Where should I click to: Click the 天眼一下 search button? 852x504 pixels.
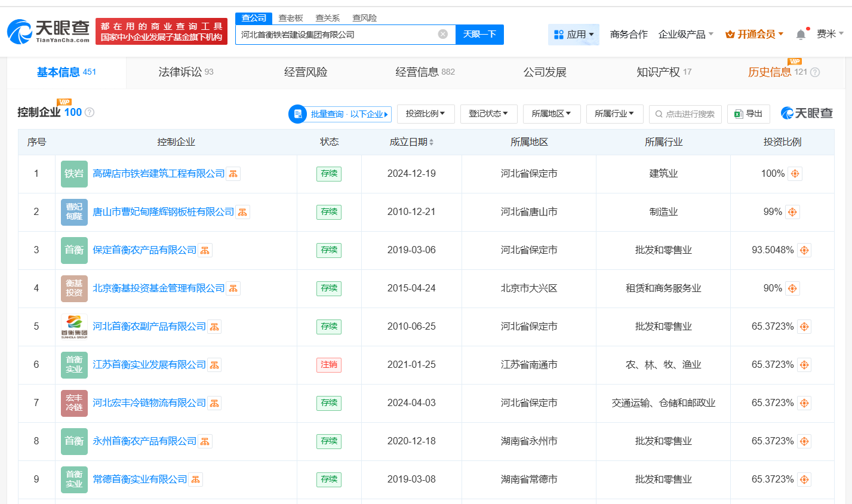[479, 34]
